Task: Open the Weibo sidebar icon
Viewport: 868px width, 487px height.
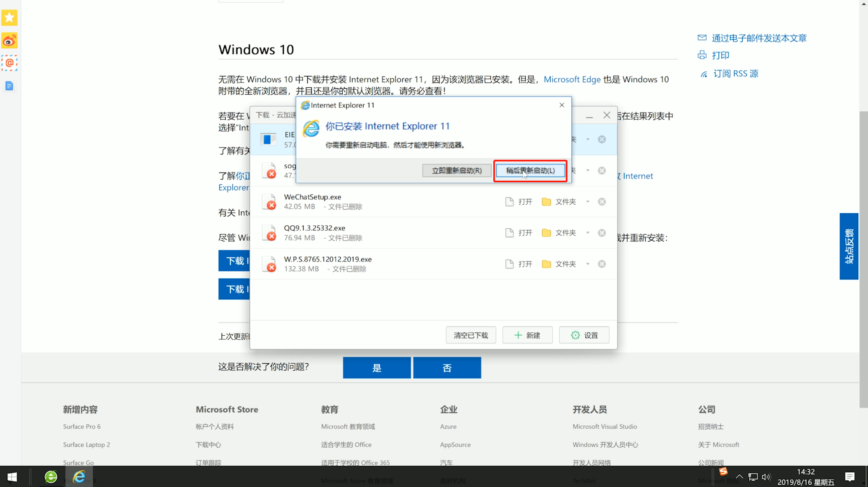Action: [9, 41]
